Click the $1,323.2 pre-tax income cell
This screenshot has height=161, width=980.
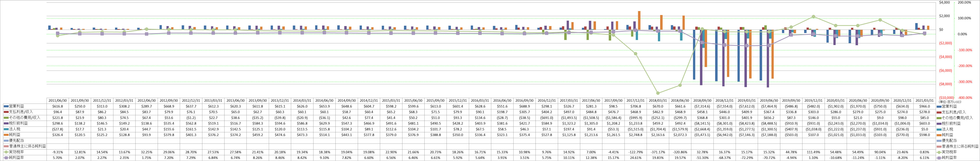pos(569,124)
